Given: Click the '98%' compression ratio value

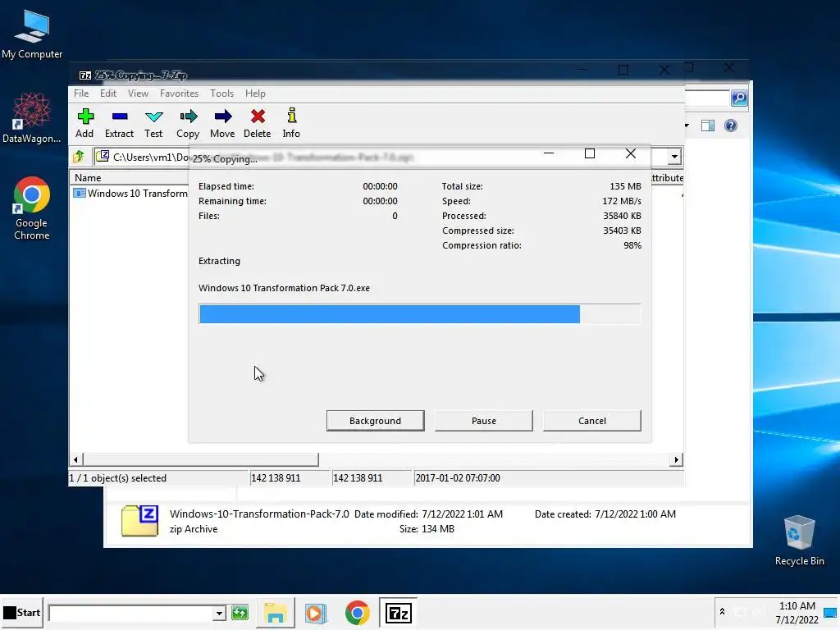Looking at the screenshot, I should pos(632,245).
